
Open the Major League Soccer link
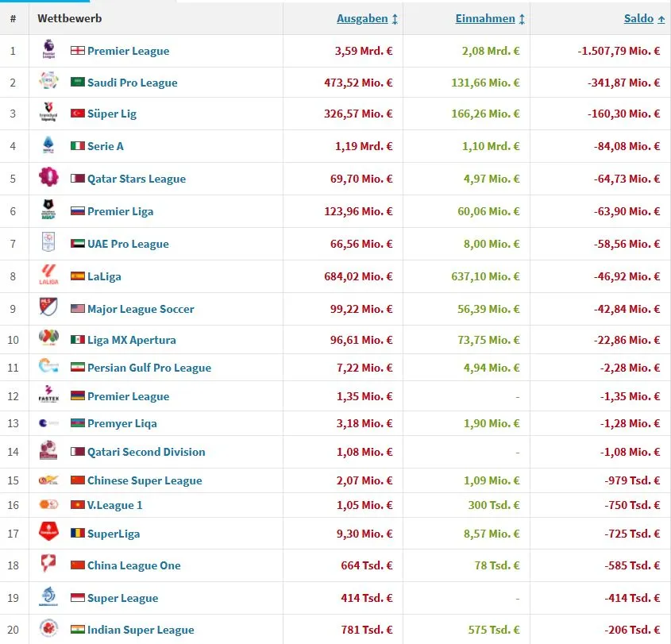(x=141, y=309)
